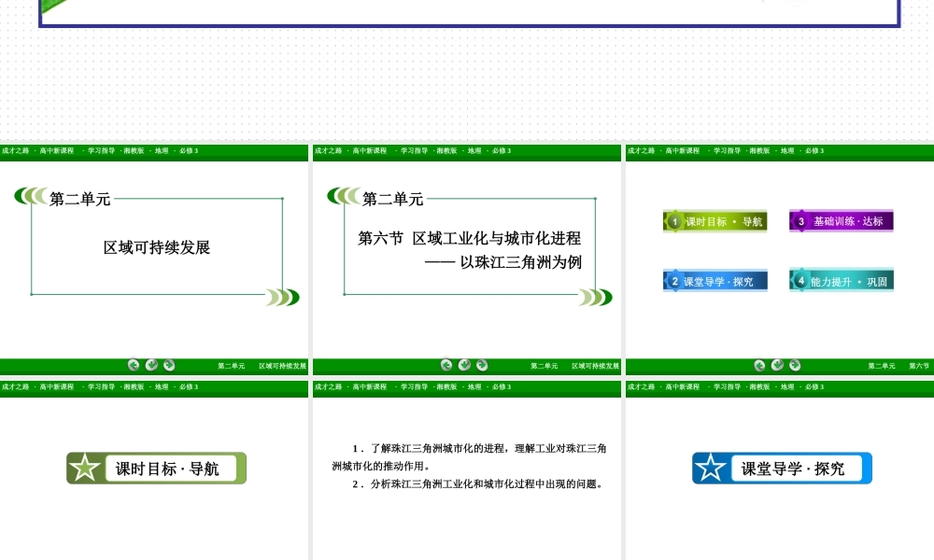Viewport: 934px width, 560px height.
Task: Select the 第六节 区域工业化与城市化进程 slide
Action: point(467,249)
